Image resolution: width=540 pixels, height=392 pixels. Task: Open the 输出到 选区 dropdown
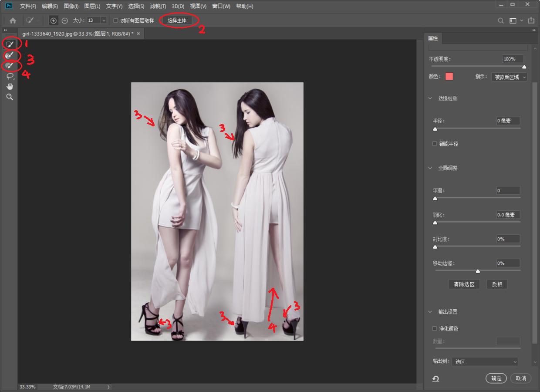pos(485,362)
